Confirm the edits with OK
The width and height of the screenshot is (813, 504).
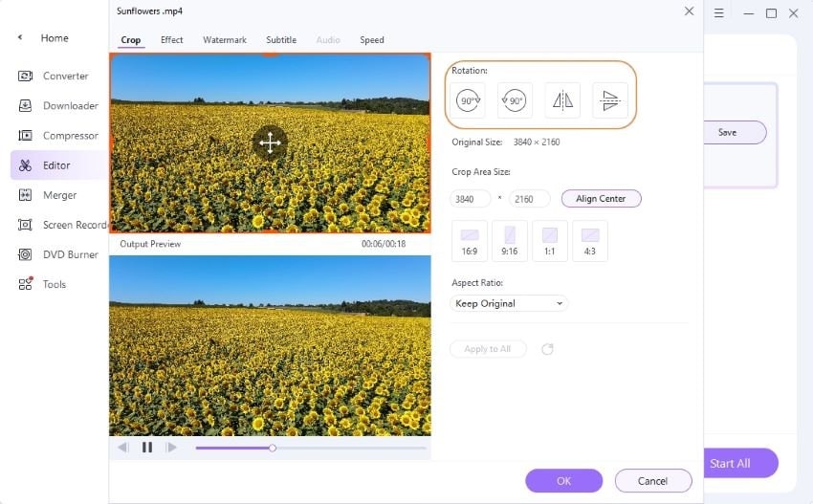coord(563,481)
